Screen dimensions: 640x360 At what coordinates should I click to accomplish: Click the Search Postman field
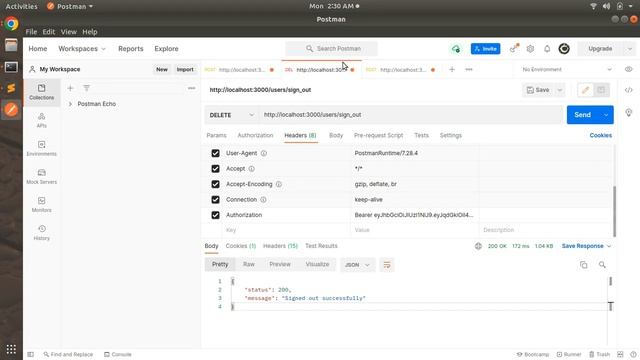click(331, 49)
